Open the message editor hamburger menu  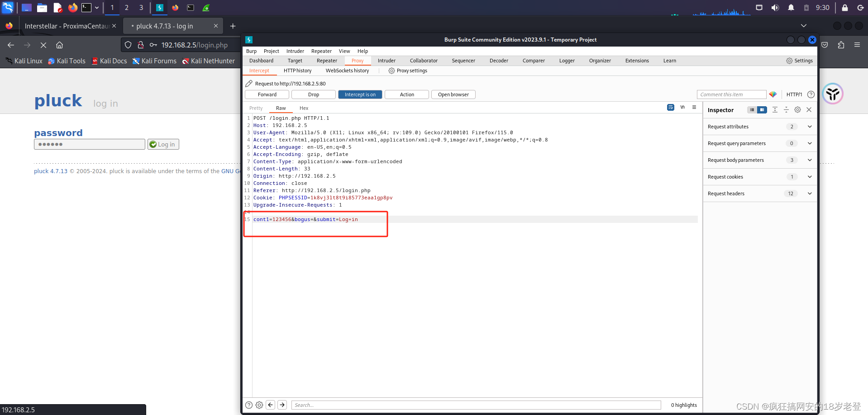pyautogui.click(x=694, y=107)
